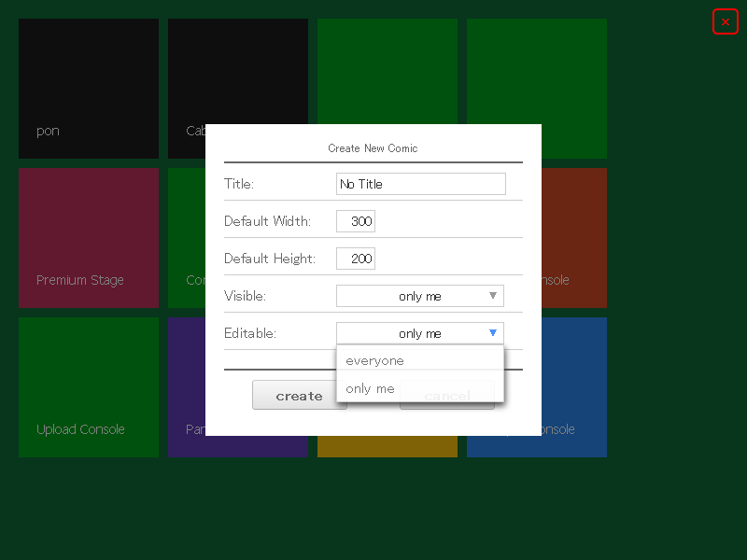This screenshot has width=747, height=560.
Task: Open the Upload Console tile
Action: 89,387
